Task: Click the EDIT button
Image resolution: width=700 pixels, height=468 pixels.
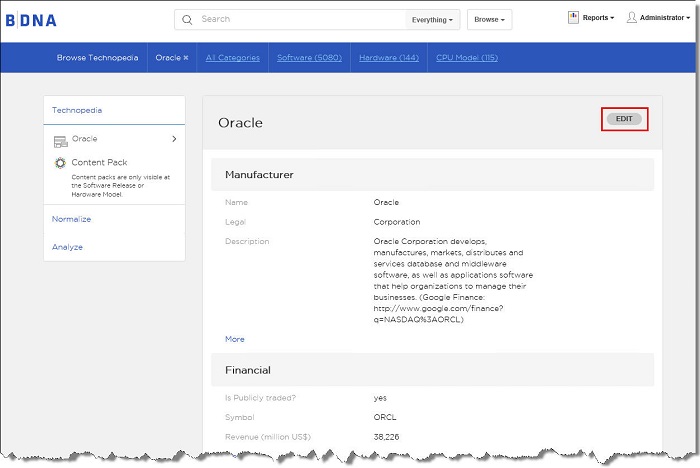Action: coord(624,119)
